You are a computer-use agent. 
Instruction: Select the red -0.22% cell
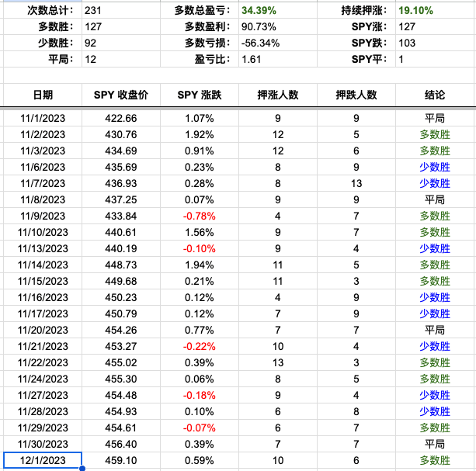[200, 346]
